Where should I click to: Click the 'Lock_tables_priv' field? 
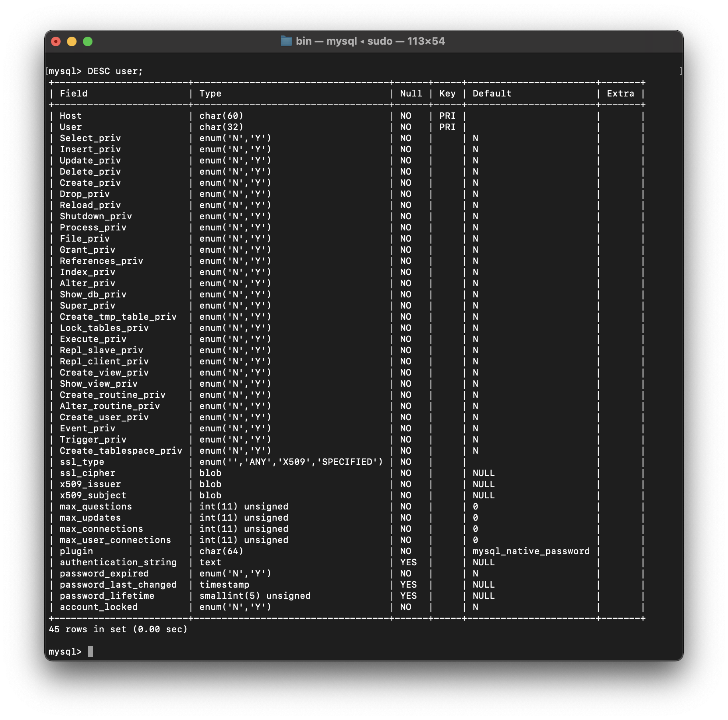(104, 328)
